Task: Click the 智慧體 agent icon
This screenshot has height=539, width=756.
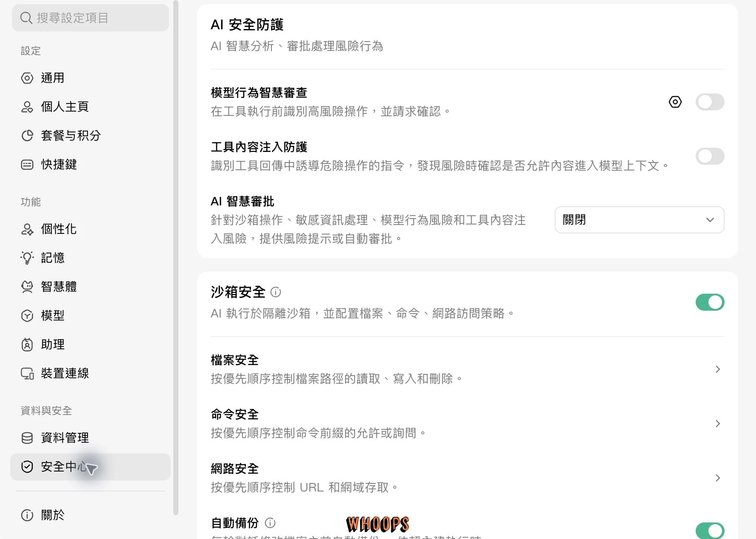Action: click(x=27, y=287)
